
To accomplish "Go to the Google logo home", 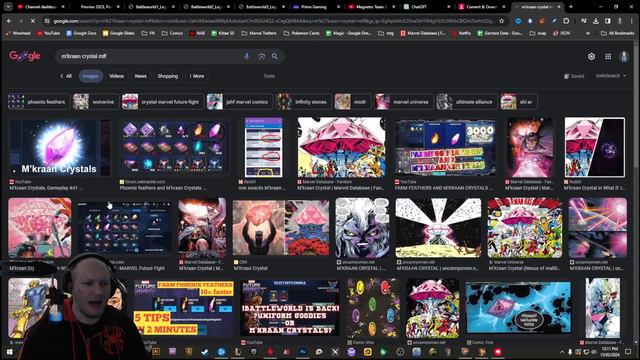I will click(x=24, y=56).
